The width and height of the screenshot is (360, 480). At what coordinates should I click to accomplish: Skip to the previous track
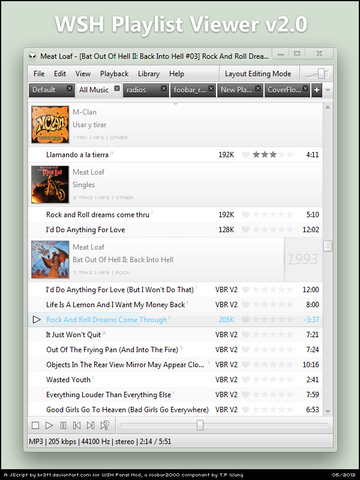click(x=77, y=425)
